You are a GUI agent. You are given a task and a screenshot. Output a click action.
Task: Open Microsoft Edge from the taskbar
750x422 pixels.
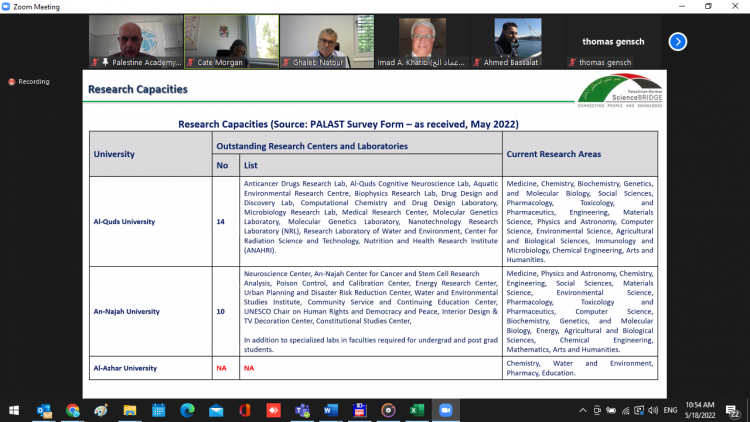point(187,411)
